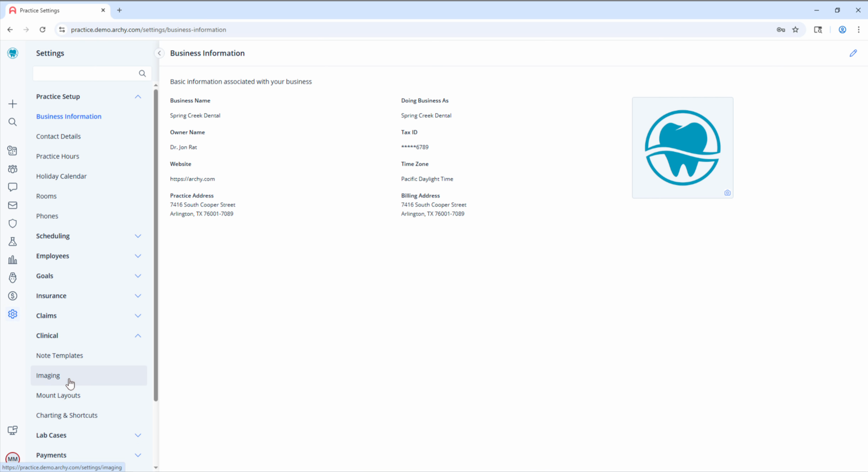The image size is (868, 472).
Task: Open the chat messages icon in left rail
Action: pos(13,187)
